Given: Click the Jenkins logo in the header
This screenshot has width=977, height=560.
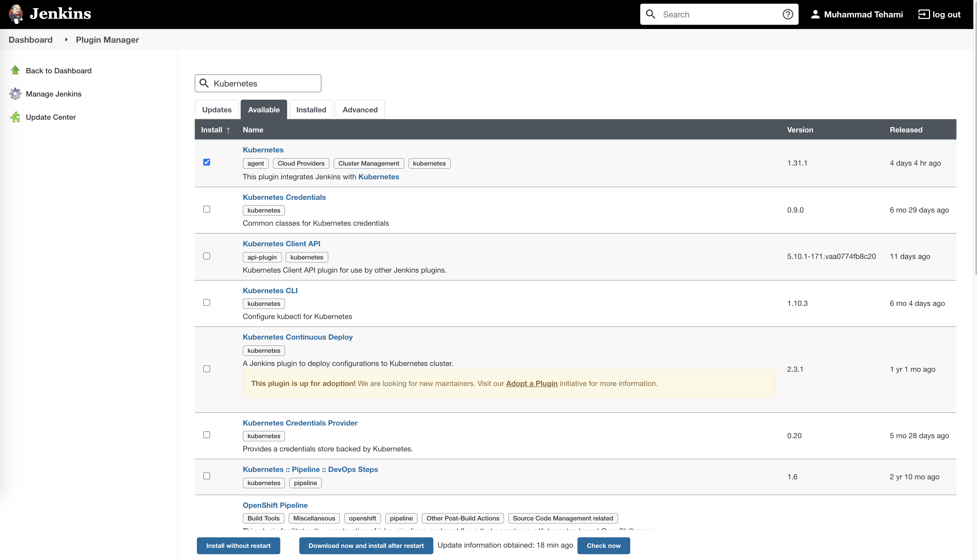Looking at the screenshot, I should (16, 14).
